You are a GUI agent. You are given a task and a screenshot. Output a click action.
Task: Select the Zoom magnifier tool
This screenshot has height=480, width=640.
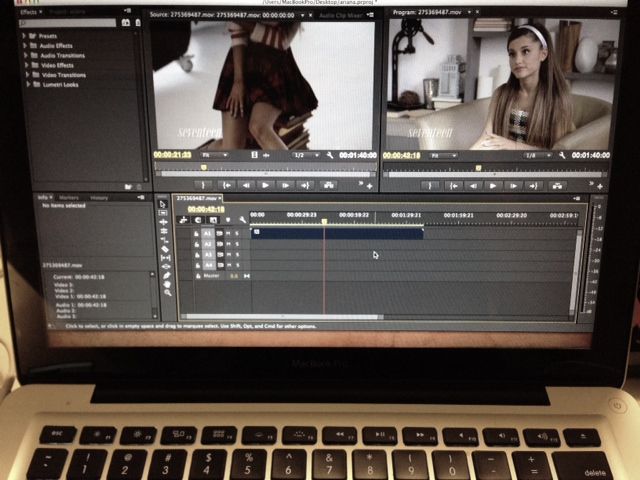point(168,293)
